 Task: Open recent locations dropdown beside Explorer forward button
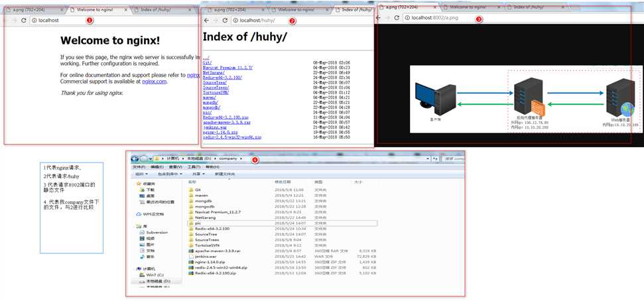click(151, 158)
